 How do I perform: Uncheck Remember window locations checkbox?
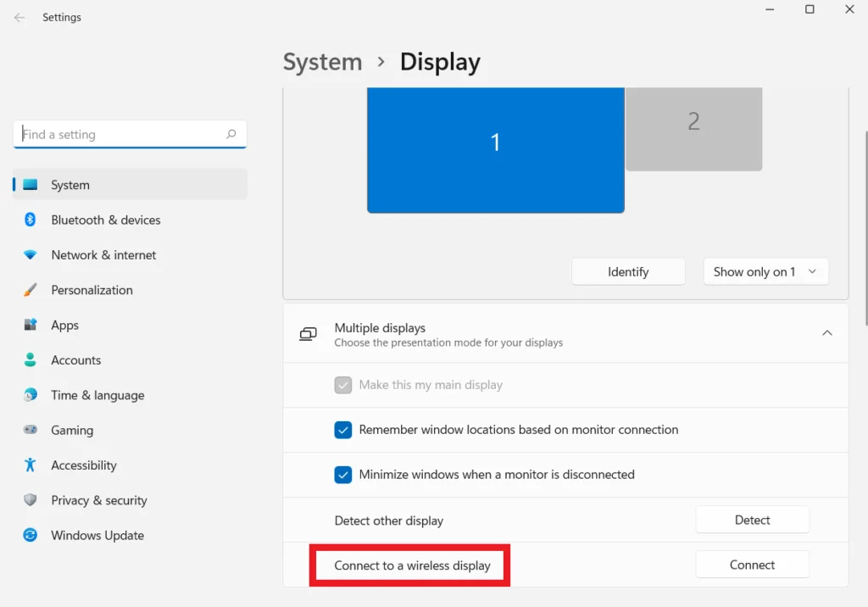[x=343, y=430]
